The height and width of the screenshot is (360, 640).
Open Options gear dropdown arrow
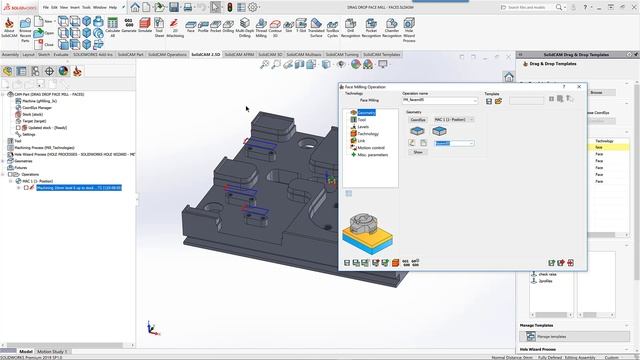pos(259,7)
